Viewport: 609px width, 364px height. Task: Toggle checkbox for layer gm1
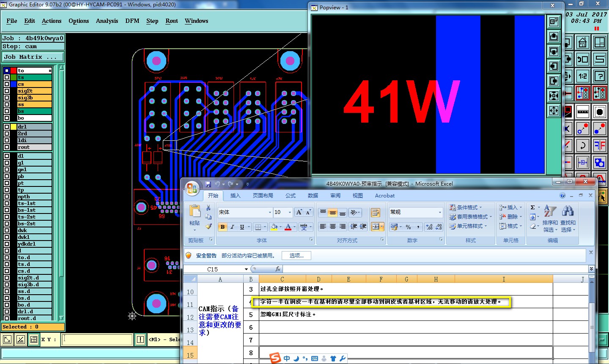coord(7,170)
